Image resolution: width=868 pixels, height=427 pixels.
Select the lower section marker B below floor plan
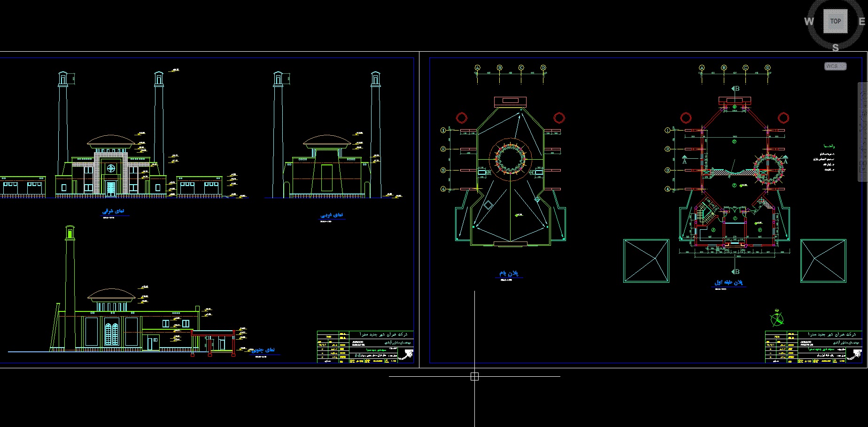736,272
